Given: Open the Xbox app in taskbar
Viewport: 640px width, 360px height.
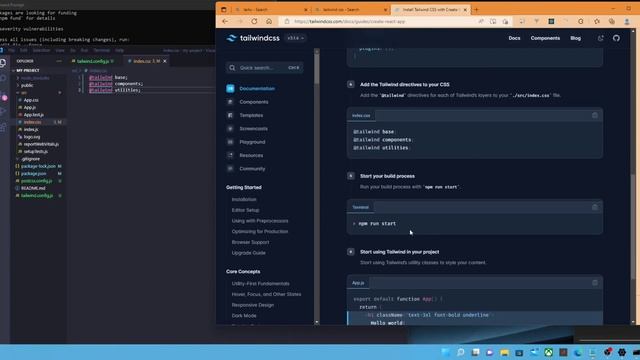Looking at the screenshot, I should pyautogui.click(x=549, y=352).
